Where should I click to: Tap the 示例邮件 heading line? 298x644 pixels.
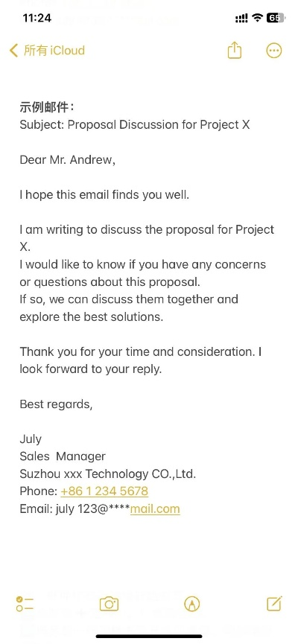(47, 107)
